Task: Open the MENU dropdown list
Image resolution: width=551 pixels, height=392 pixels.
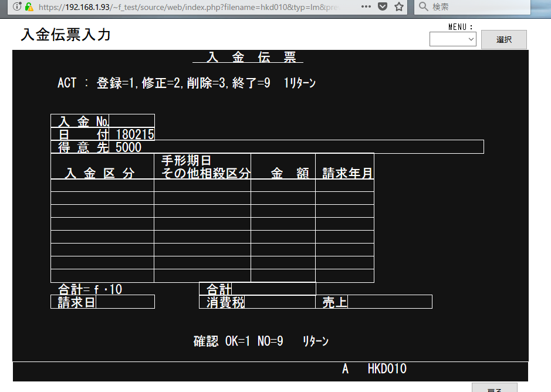Action: coord(452,39)
